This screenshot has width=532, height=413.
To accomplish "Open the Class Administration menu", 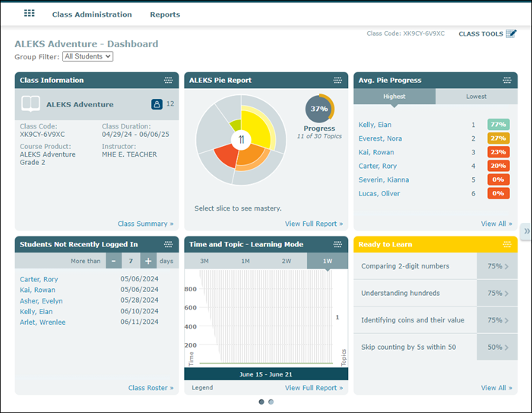I will (91, 14).
